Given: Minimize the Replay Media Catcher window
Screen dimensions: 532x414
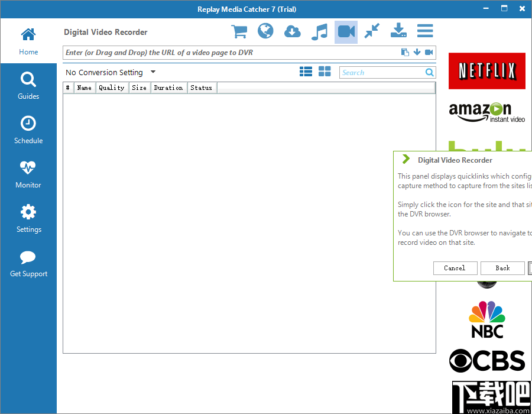Looking at the screenshot, I should [x=486, y=8].
